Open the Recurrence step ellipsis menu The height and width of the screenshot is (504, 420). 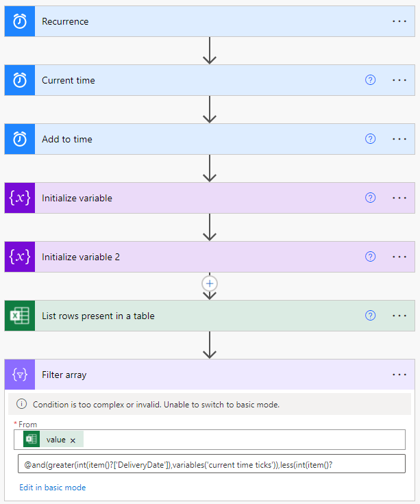[399, 21]
